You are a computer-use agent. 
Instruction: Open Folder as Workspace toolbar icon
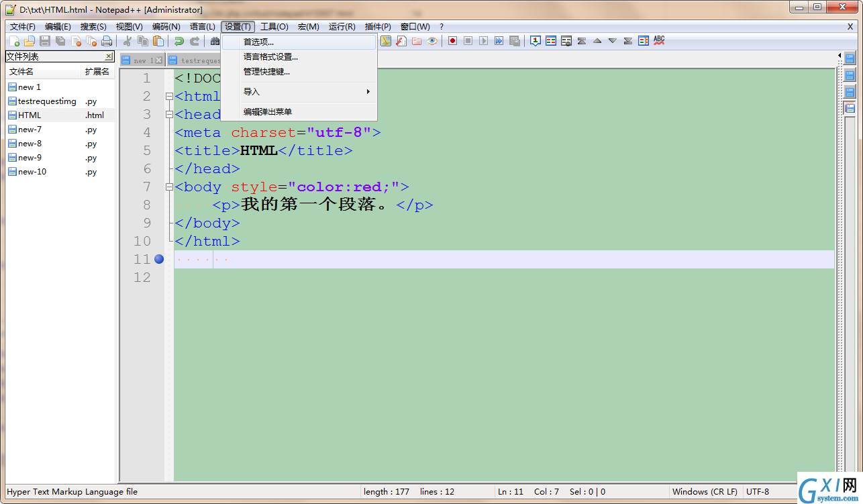pos(417,41)
